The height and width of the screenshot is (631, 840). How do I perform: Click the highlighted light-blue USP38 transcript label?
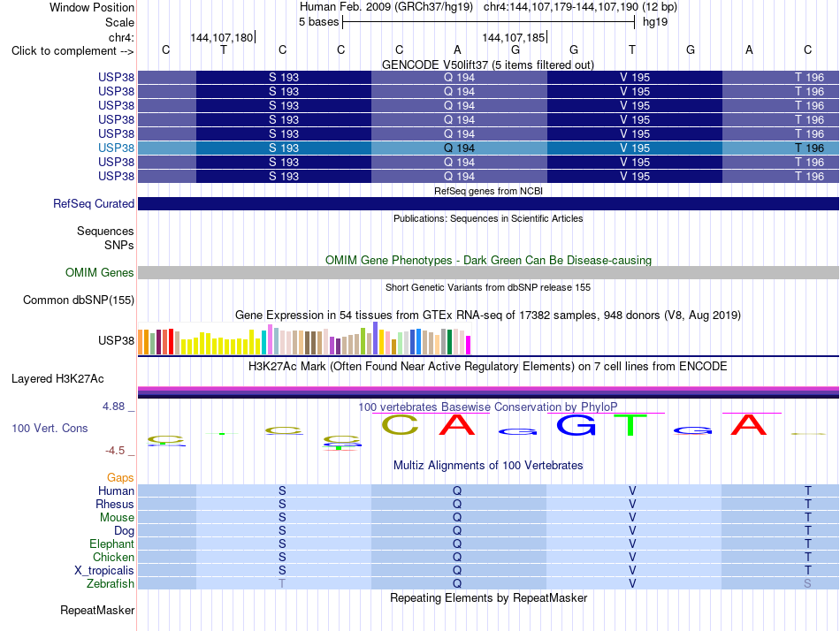coord(116,148)
